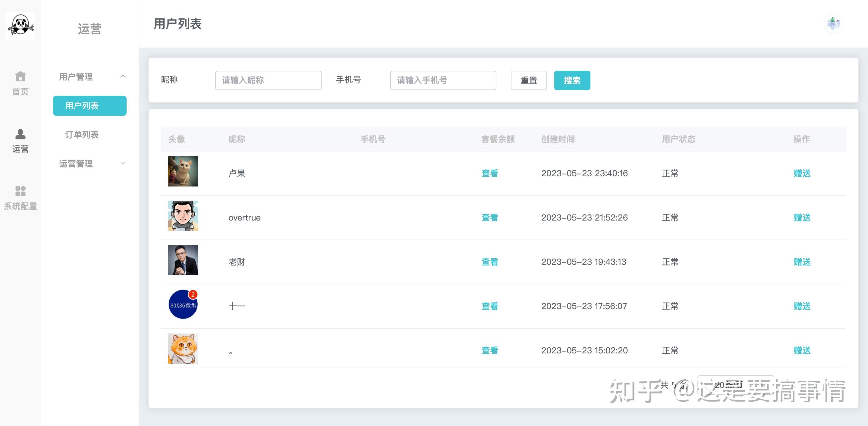Click the 80X86微型 blue round avatar
Screen dimensions: 868x426
[183, 304]
